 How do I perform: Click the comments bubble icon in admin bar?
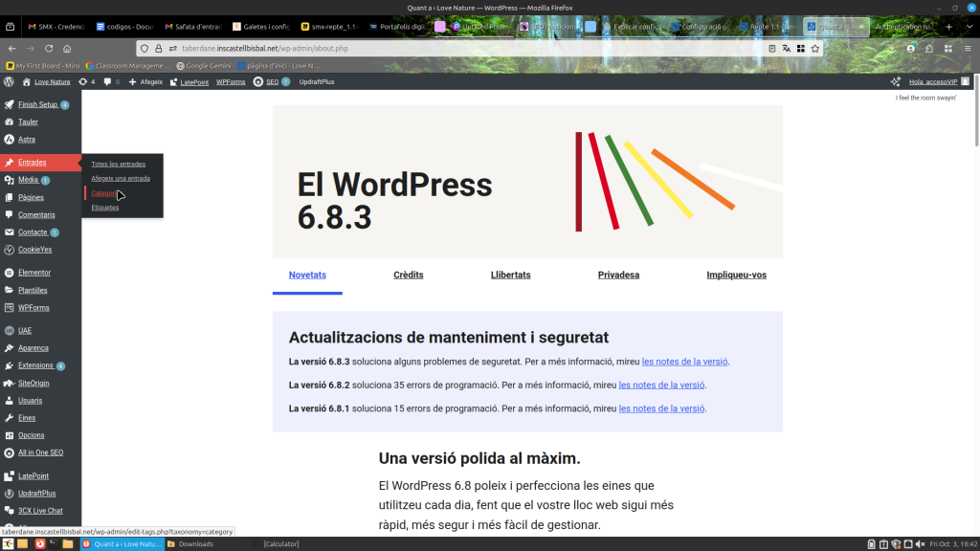(x=109, y=82)
